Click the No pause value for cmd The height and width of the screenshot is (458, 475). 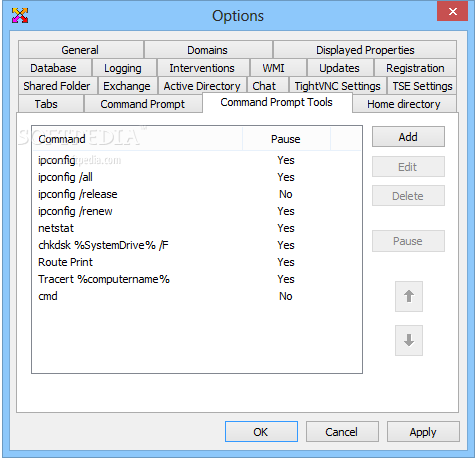(x=286, y=296)
